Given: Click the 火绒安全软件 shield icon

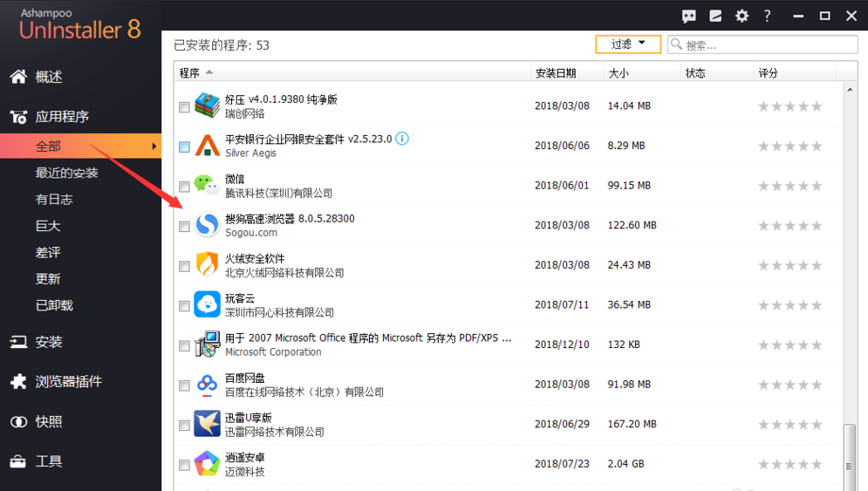Looking at the screenshot, I should click(207, 264).
